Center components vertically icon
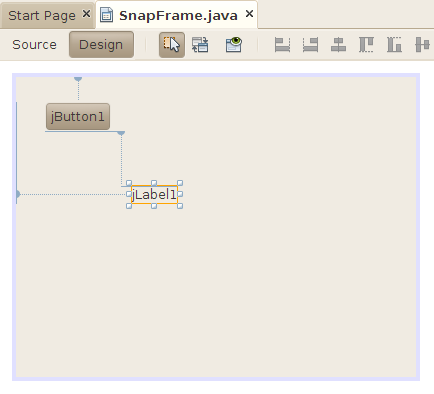434x394 pixels. [x=422, y=45]
